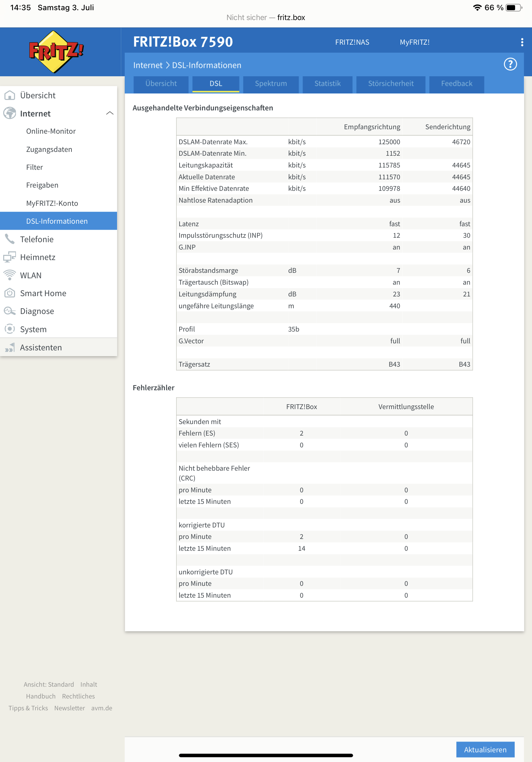532x762 pixels.
Task: Click the Internet globe icon
Action: coord(10,113)
